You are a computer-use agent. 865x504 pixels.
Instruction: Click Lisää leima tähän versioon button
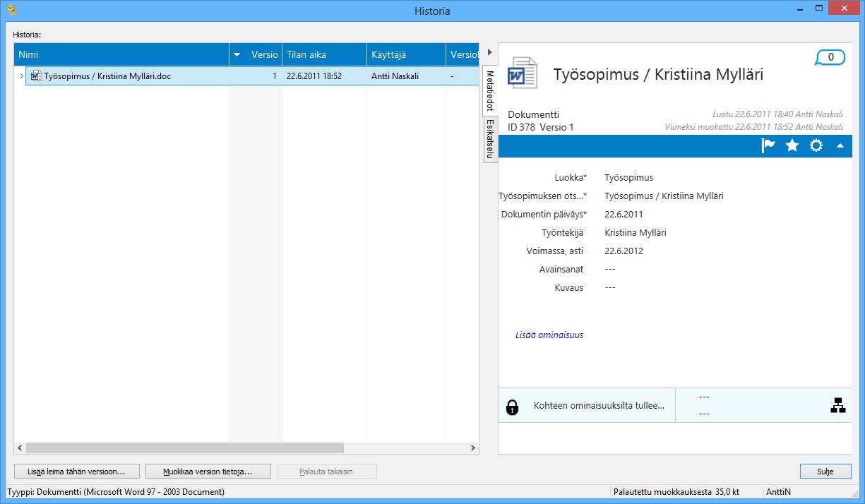[x=76, y=471]
